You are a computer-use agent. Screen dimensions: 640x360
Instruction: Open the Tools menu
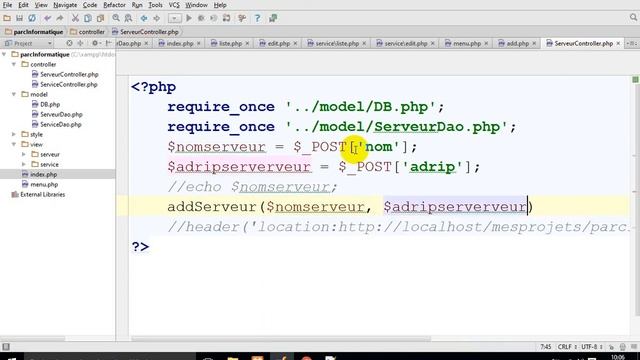pyautogui.click(x=155, y=5)
